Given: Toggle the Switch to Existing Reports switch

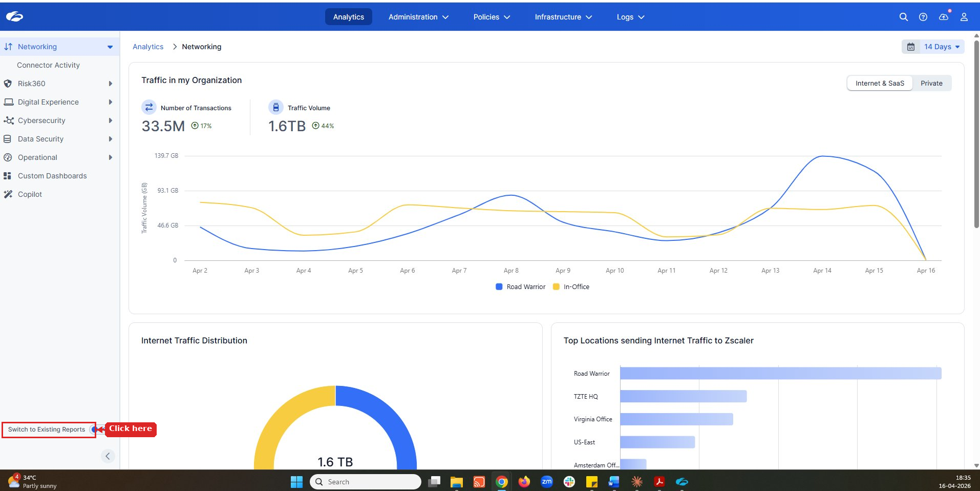Looking at the screenshot, I should [94, 429].
